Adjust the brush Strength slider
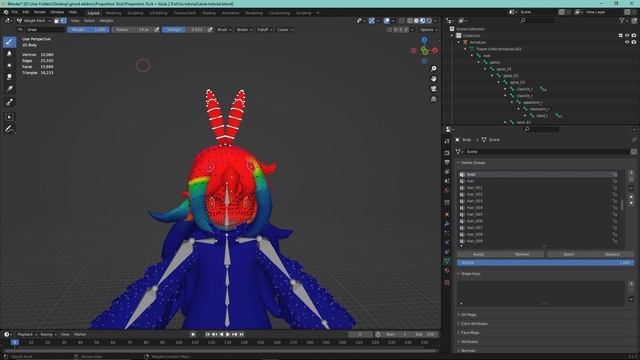 [x=184, y=30]
